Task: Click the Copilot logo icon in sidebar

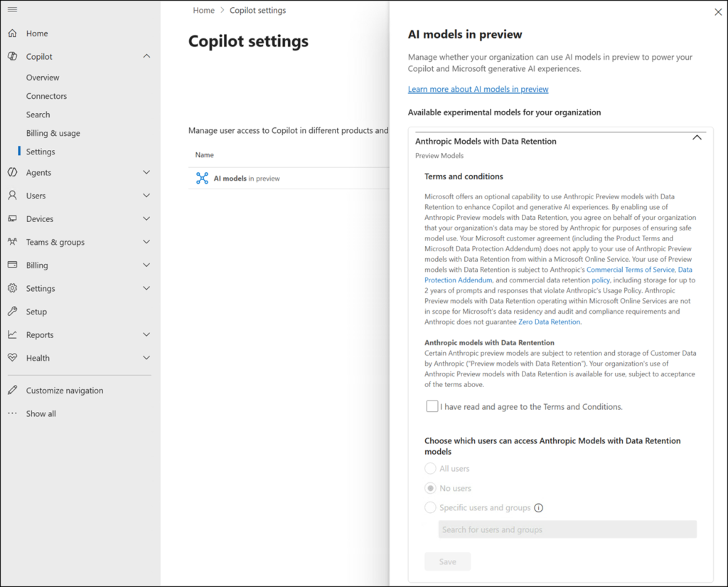Action: click(x=13, y=56)
